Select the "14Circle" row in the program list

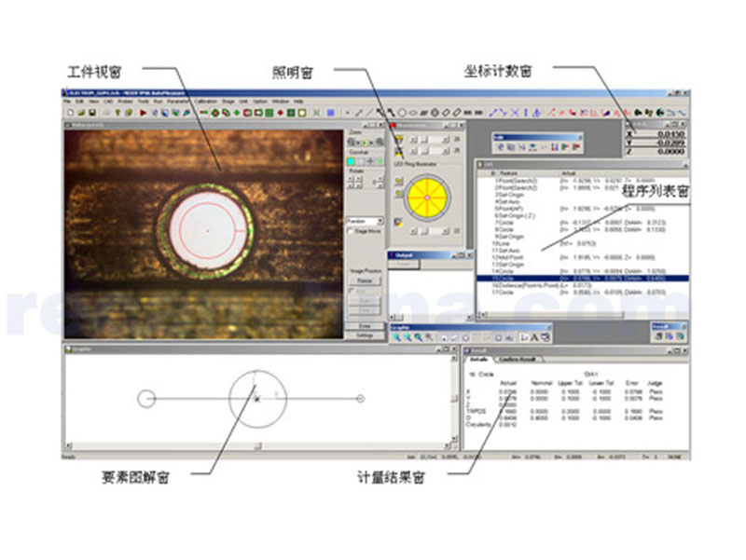pyautogui.click(x=583, y=271)
